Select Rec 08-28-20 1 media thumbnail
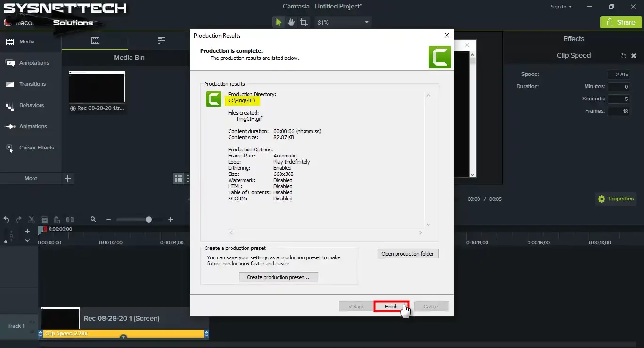Screen dimensions: 644x348 (97, 87)
